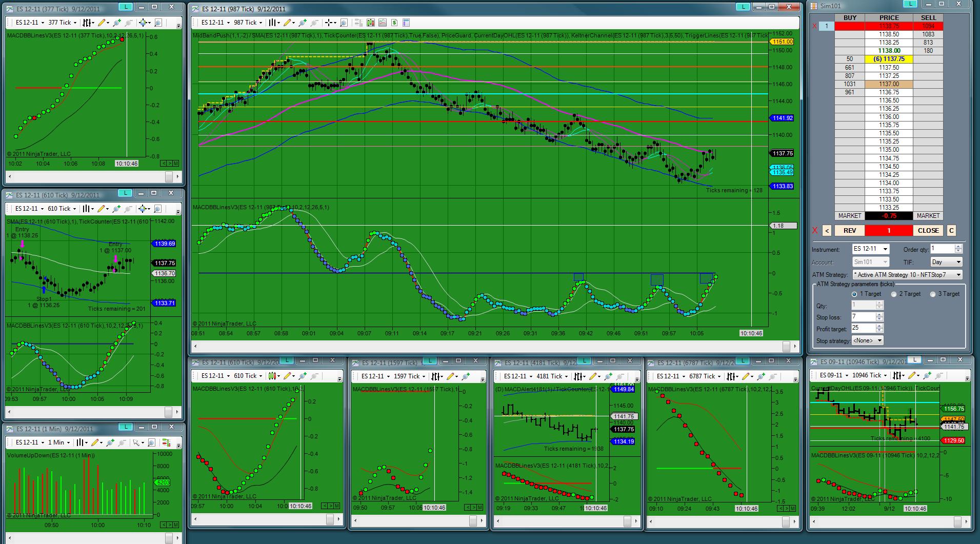The height and width of the screenshot is (544, 980).
Task: Click the Profit target input field
Action: pyautogui.click(x=864, y=328)
